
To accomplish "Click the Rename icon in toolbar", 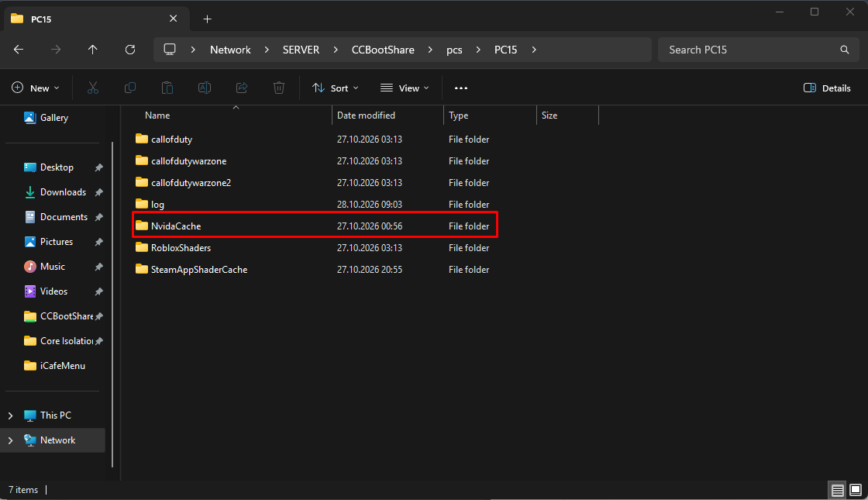I will tap(205, 88).
